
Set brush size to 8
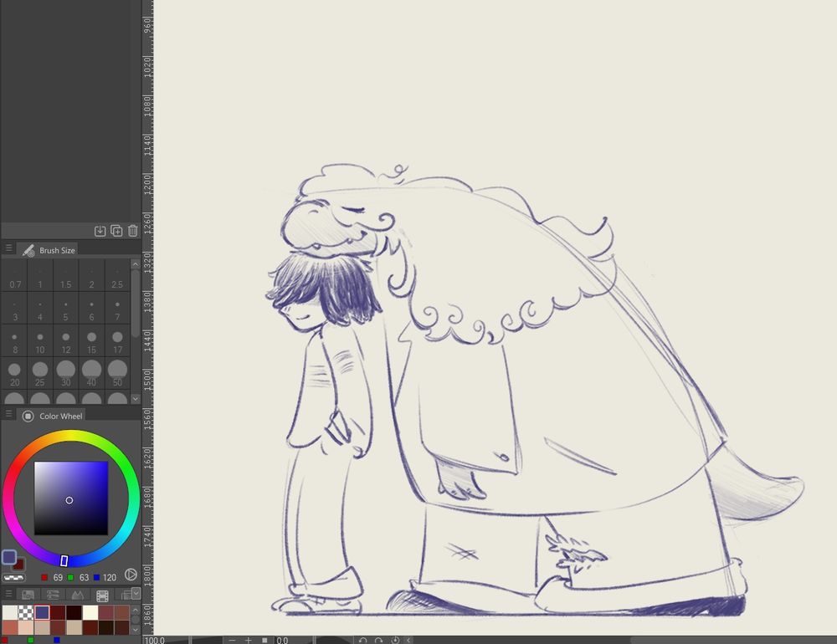[14, 341]
